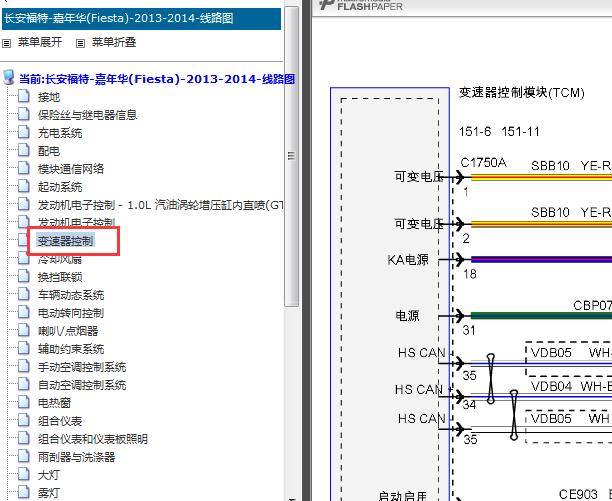Click page reference 151-11 in the diagram
The height and width of the screenshot is (501, 612).
(x=520, y=131)
